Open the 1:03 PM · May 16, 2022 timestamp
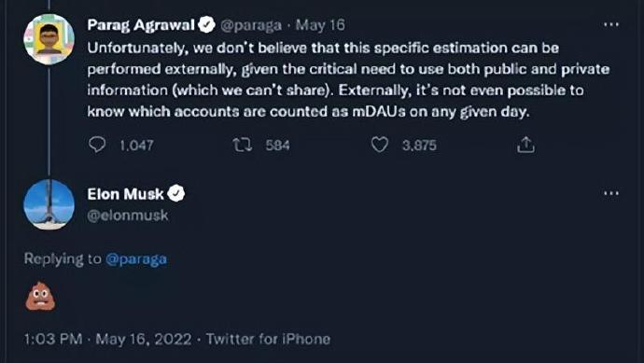Image resolution: width=644 pixels, height=363 pixels. point(107,339)
